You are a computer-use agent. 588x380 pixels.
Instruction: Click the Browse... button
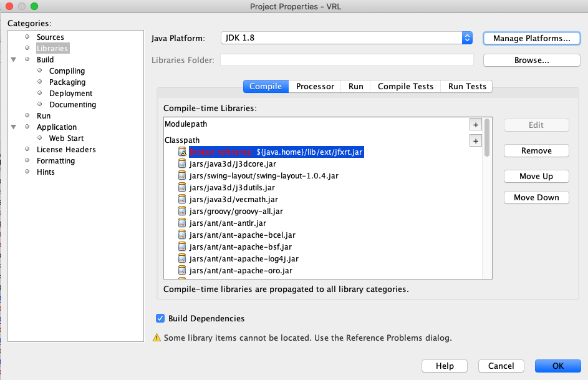(531, 61)
